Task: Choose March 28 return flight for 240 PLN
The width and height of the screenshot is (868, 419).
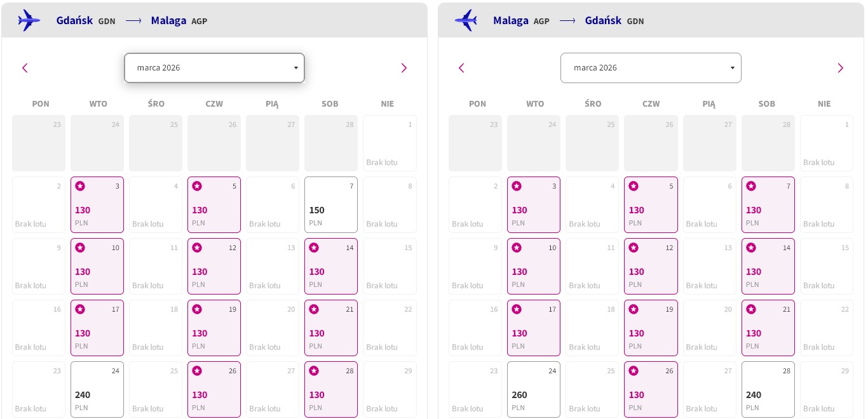Action: [768, 389]
